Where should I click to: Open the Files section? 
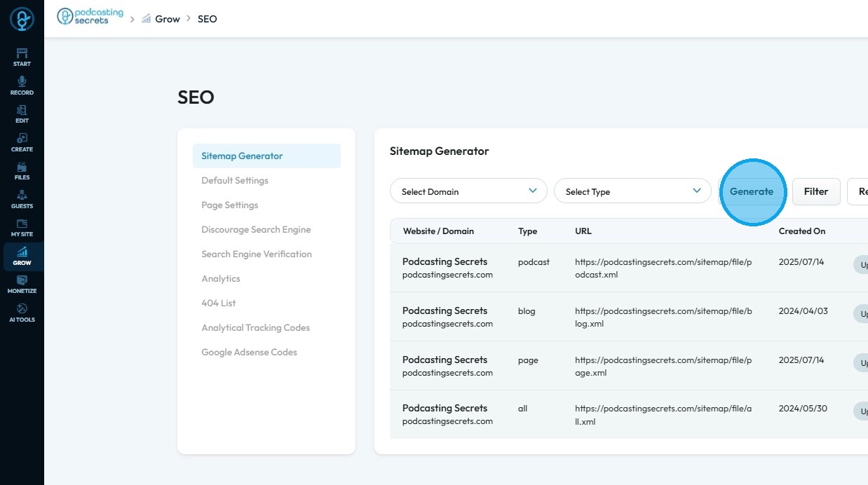click(22, 171)
